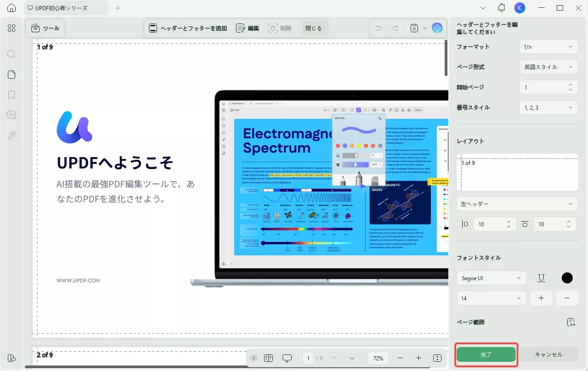Open the 左ヘッダー position dropdown
This screenshot has width=588, height=371.
[x=517, y=203]
